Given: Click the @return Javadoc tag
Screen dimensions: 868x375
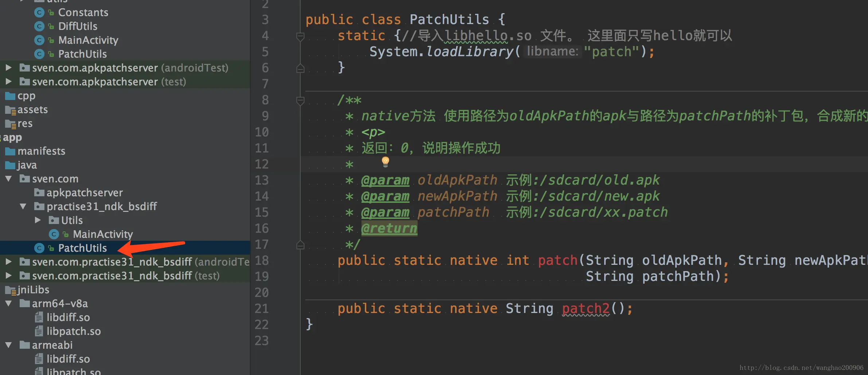Looking at the screenshot, I should 389,228.
